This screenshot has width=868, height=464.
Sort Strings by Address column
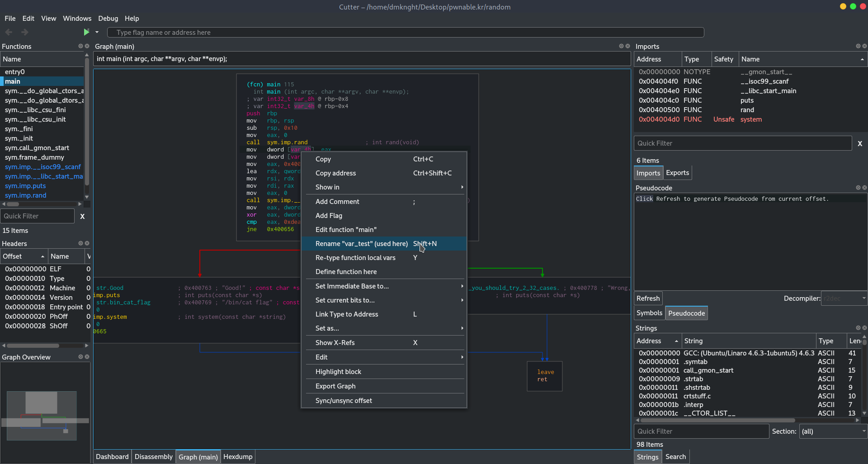pyautogui.click(x=657, y=341)
